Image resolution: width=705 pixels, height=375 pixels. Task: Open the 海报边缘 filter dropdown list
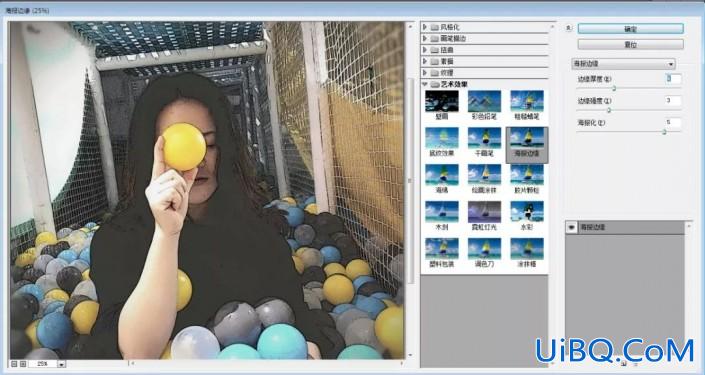(623, 64)
